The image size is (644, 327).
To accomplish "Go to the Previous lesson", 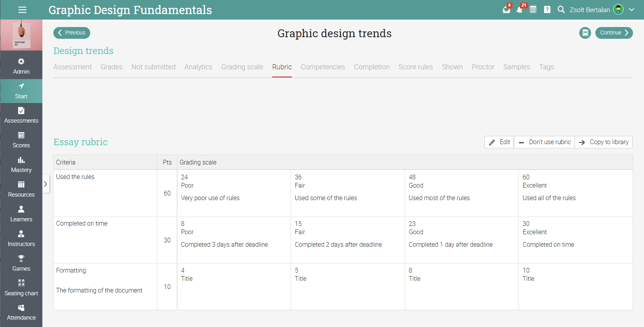I will tap(72, 33).
